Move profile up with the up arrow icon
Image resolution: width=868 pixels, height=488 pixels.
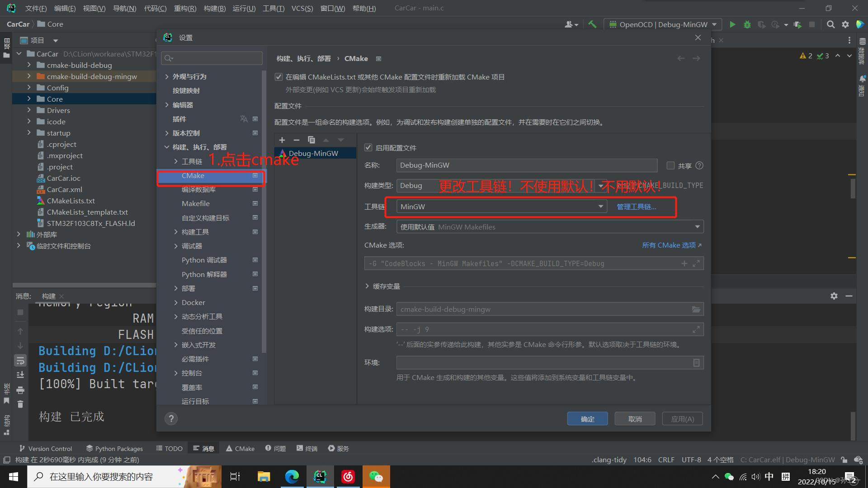click(x=326, y=140)
